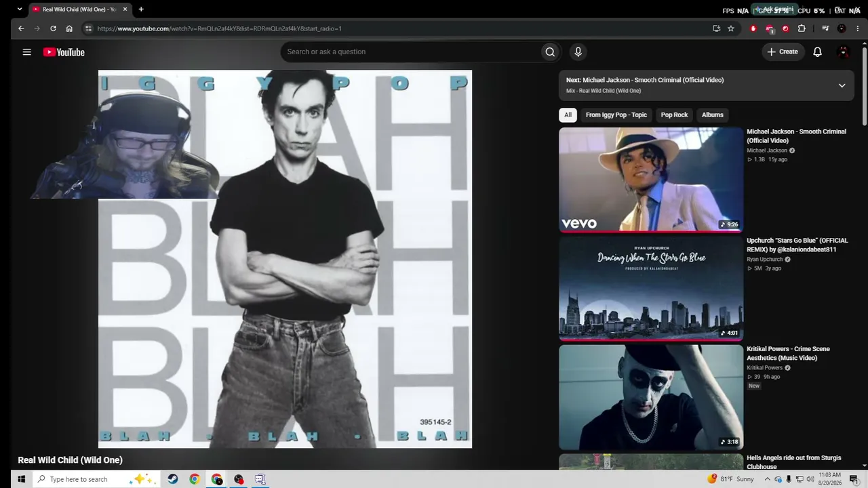
Task: Click the Real Wild Child (Wild One) title
Action: [70, 460]
